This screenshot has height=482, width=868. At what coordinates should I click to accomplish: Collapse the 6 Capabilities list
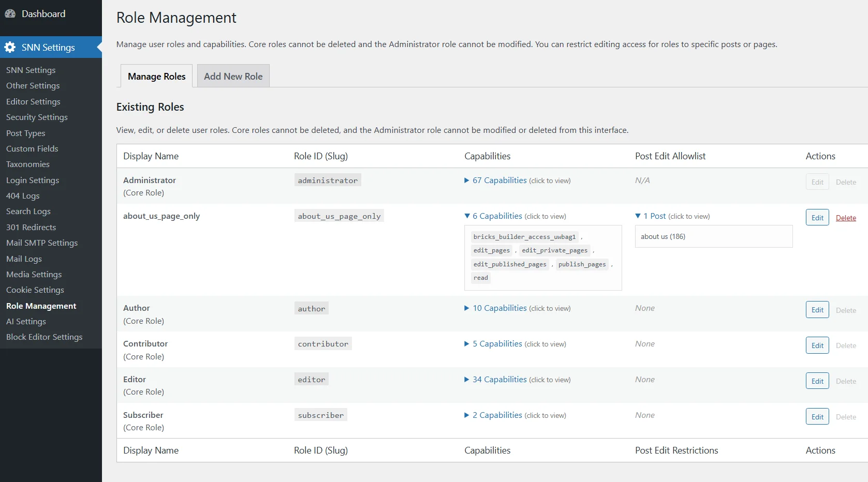[497, 216]
